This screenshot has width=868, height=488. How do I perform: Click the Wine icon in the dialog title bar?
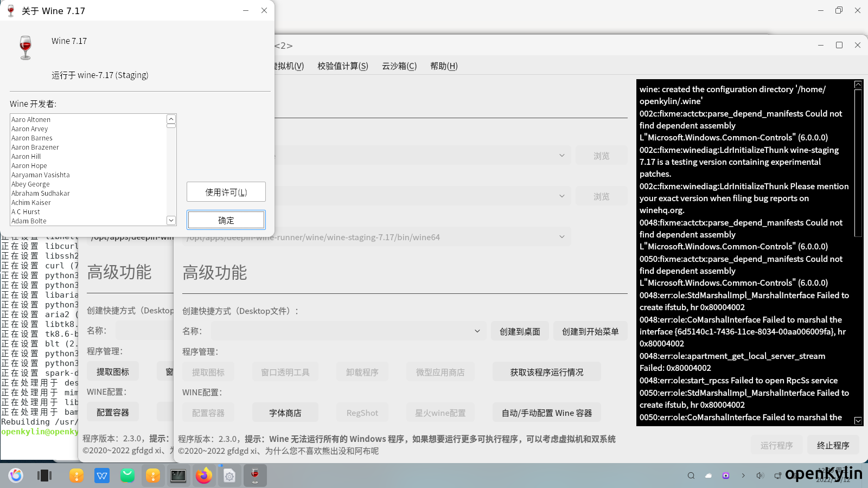(x=10, y=10)
